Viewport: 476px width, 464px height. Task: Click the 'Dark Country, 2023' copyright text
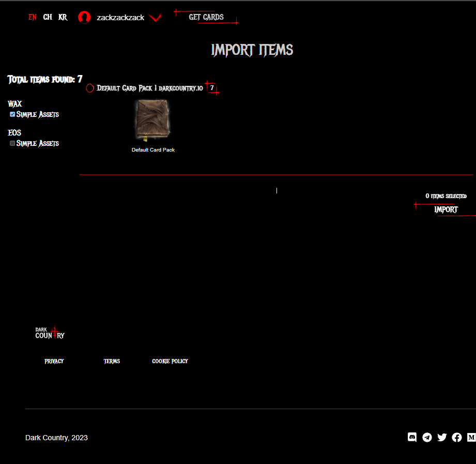[x=56, y=438]
